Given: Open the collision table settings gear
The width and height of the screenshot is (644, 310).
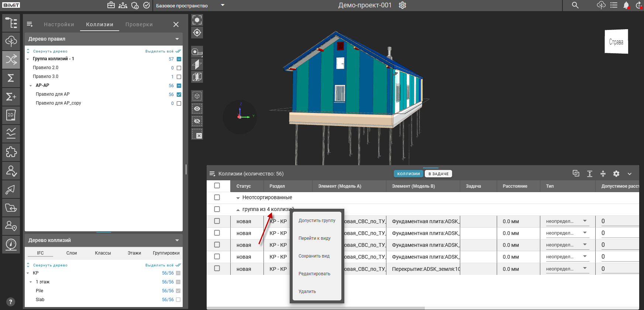Looking at the screenshot, I should click(x=616, y=174).
